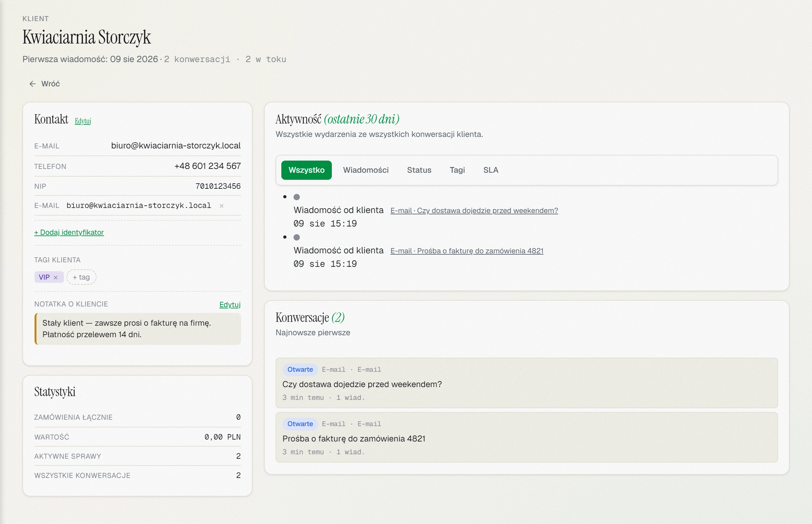Click the Aktywne sprawy value in Statystyki
The width and height of the screenshot is (812, 524).
(x=238, y=456)
